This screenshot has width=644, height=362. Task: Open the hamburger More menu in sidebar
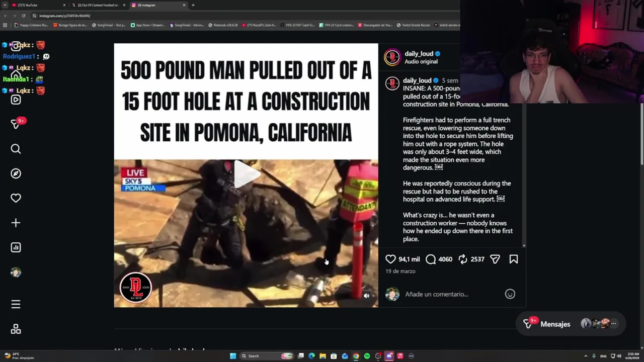click(16, 304)
